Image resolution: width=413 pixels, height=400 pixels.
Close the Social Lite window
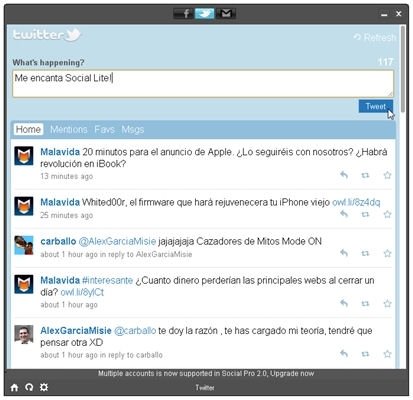click(x=399, y=14)
